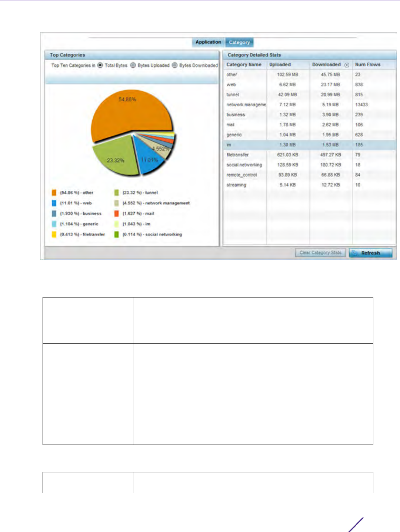
Task: Select the 'remote_control' category row
Action: (310, 174)
